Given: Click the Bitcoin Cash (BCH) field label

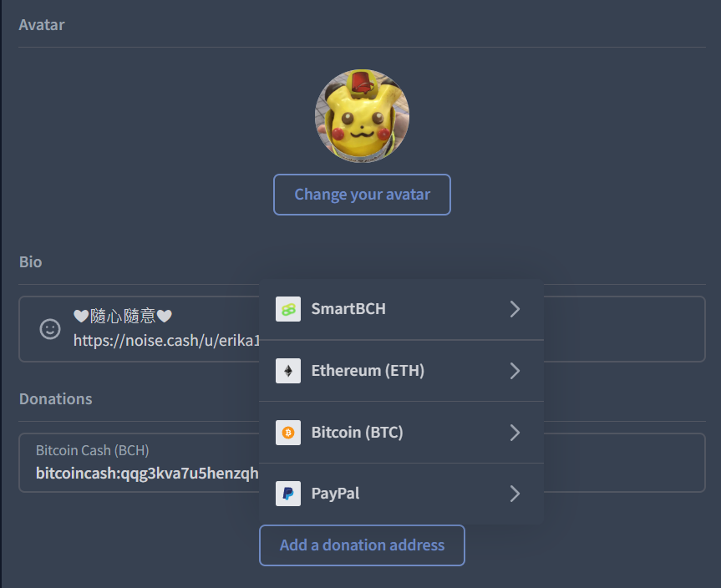Looking at the screenshot, I should 93,450.
